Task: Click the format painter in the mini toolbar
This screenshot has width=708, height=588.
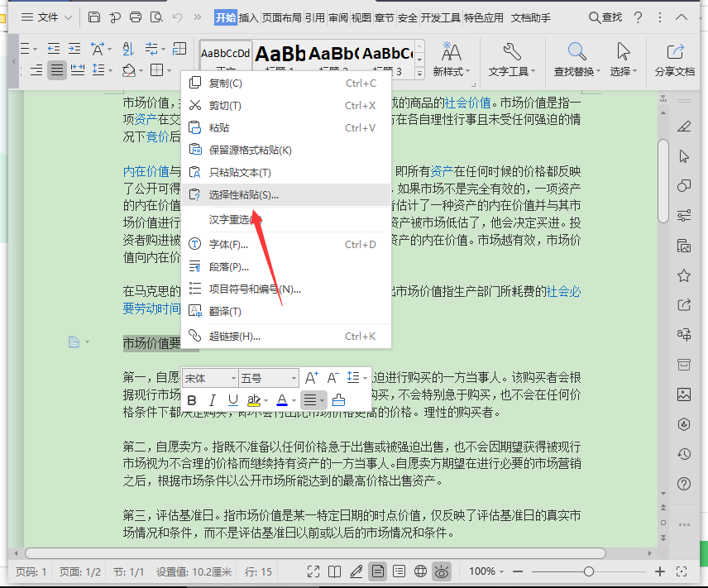Action: [338, 400]
